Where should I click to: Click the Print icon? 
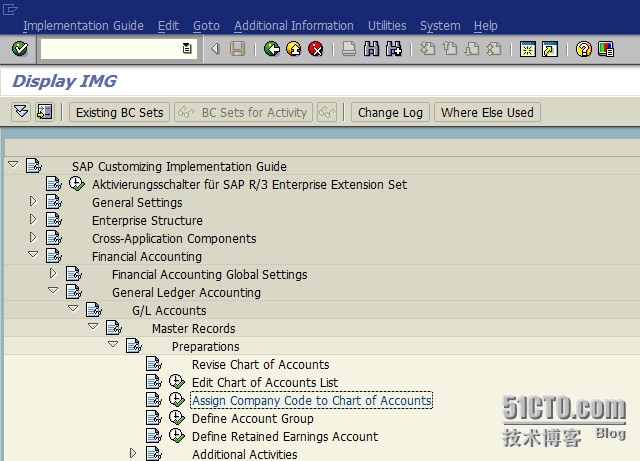coord(349,49)
